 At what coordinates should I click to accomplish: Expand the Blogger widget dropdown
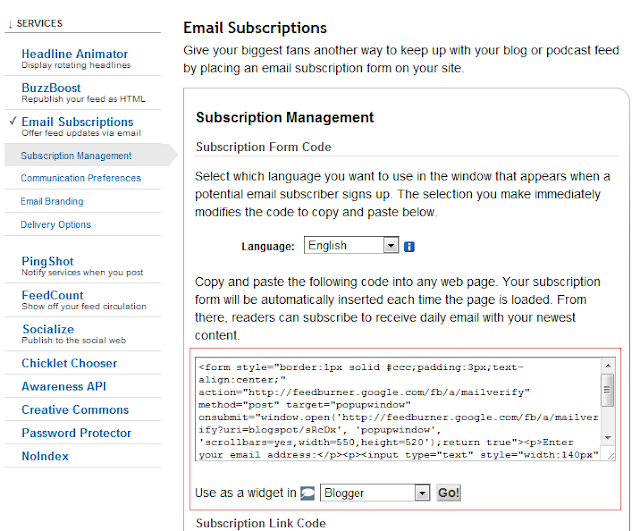pyautogui.click(x=374, y=493)
